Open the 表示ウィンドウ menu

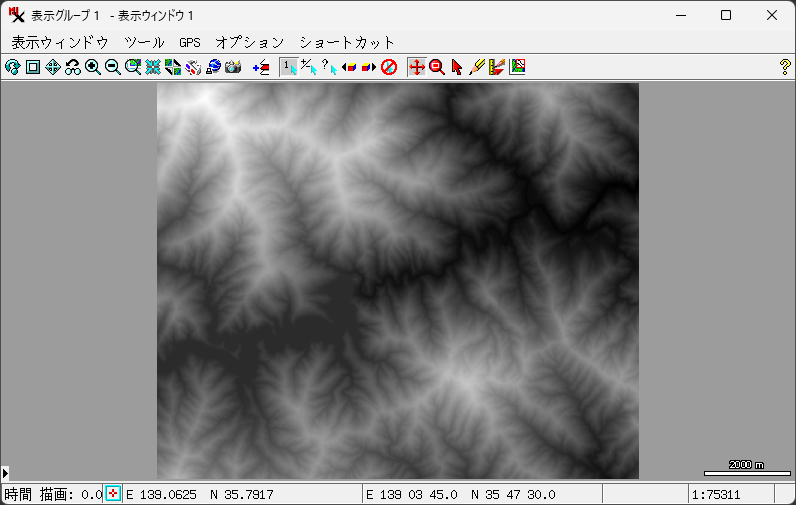[59, 42]
